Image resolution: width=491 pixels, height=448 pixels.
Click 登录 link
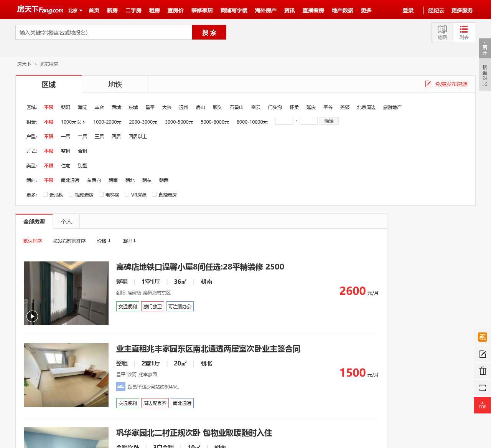(408, 10)
